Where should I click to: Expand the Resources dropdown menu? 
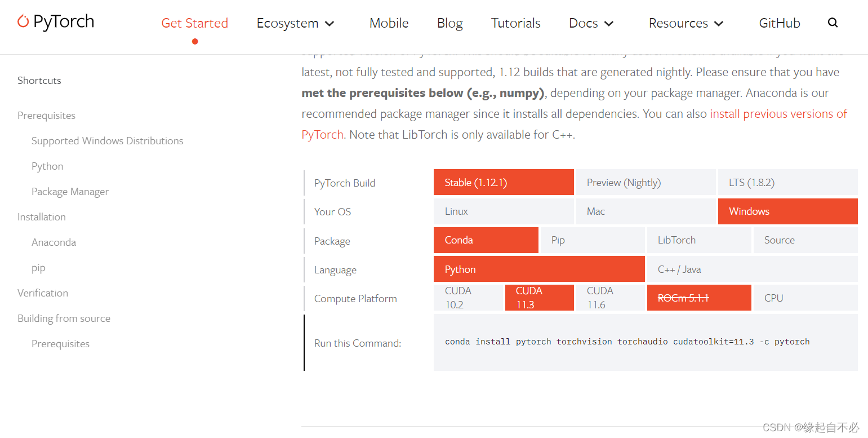686,23
